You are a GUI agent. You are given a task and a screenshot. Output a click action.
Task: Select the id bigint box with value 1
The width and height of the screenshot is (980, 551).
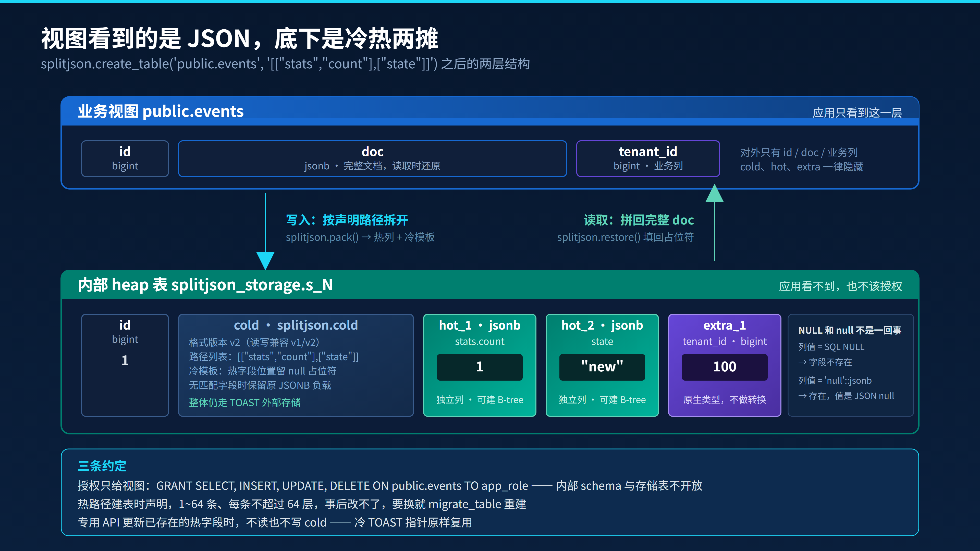(x=125, y=365)
